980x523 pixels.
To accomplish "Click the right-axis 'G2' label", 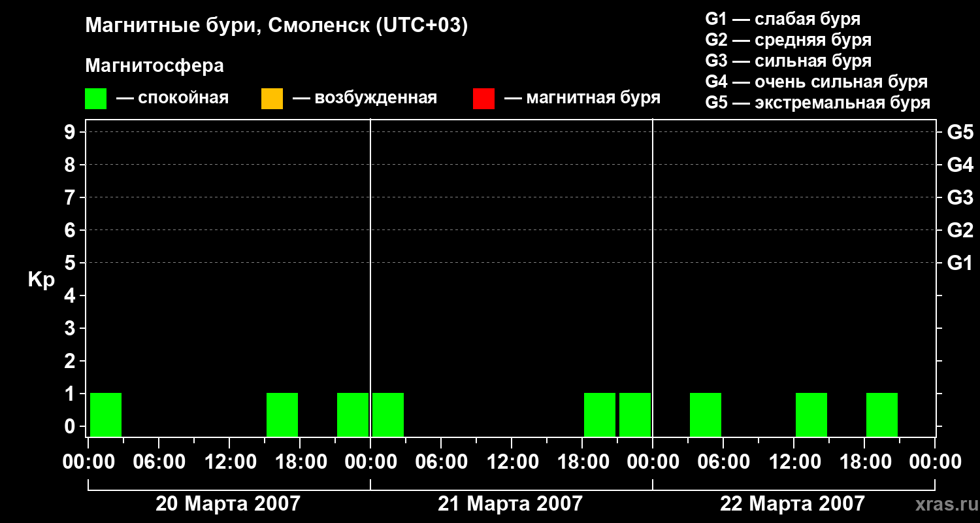I will click(960, 230).
